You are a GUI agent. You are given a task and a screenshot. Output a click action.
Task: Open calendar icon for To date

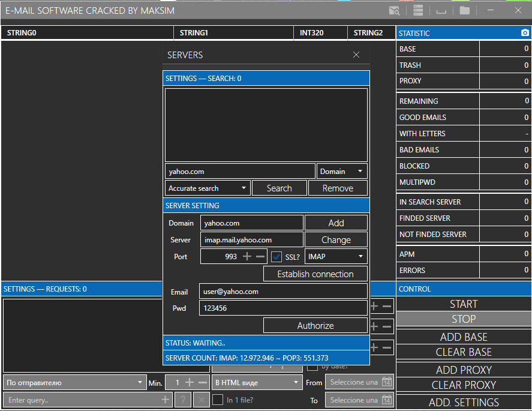(x=387, y=400)
